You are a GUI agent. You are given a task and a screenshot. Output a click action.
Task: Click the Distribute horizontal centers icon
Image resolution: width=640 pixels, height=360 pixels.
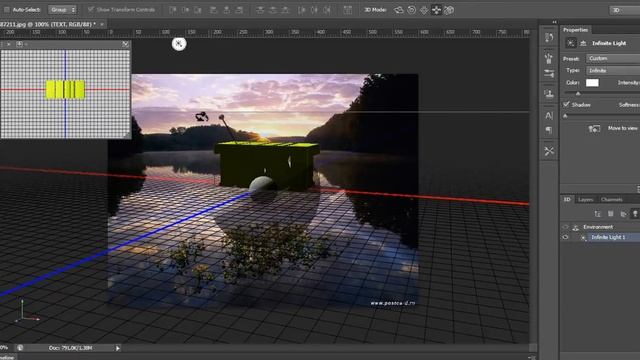pos(314,10)
